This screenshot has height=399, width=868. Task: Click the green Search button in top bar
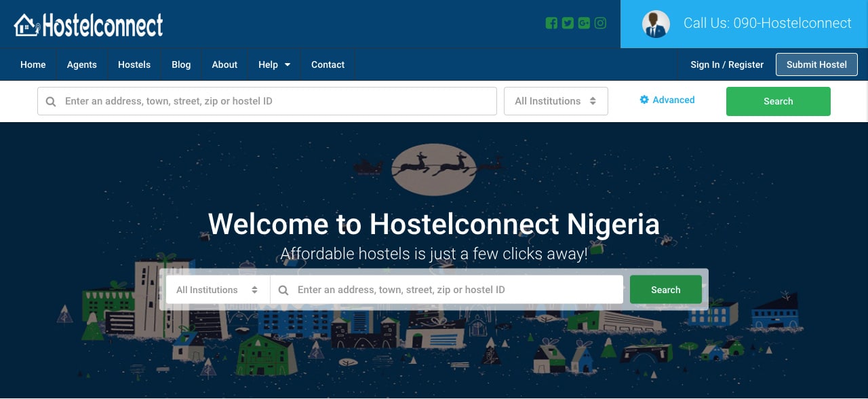click(778, 101)
